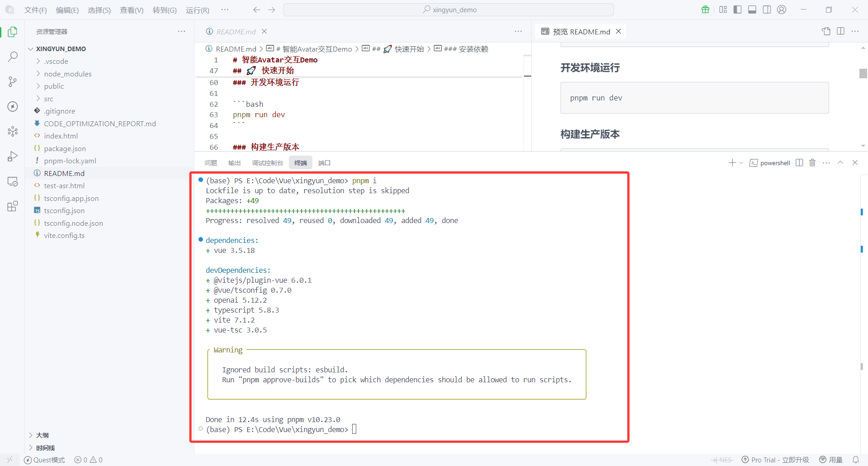Close the bottom panel

click(x=855, y=163)
